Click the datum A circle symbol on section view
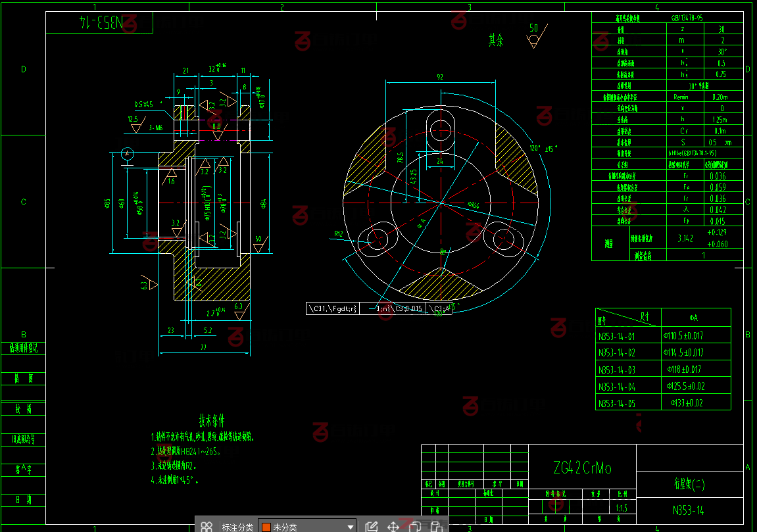This screenshot has height=532, width=757. point(128,154)
